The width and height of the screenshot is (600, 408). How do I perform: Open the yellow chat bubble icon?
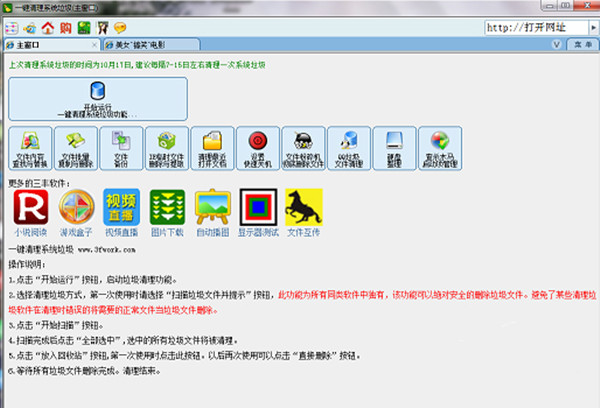120,28
